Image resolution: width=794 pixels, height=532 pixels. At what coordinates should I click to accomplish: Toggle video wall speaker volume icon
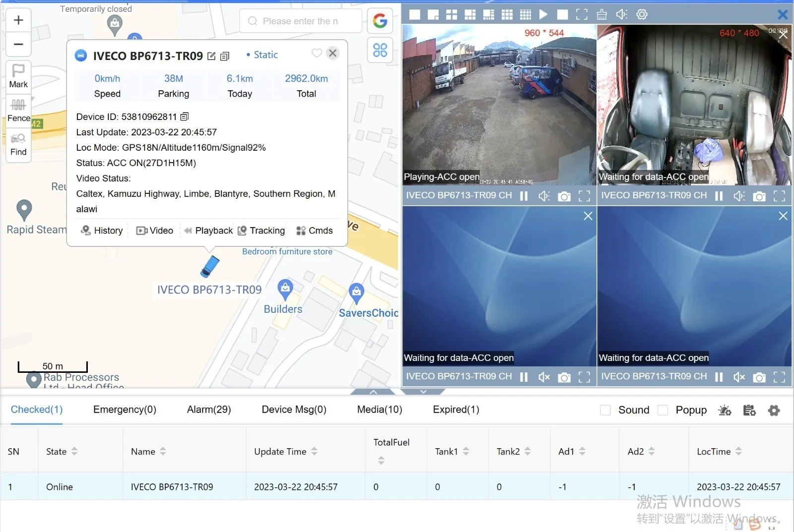tap(622, 15)
